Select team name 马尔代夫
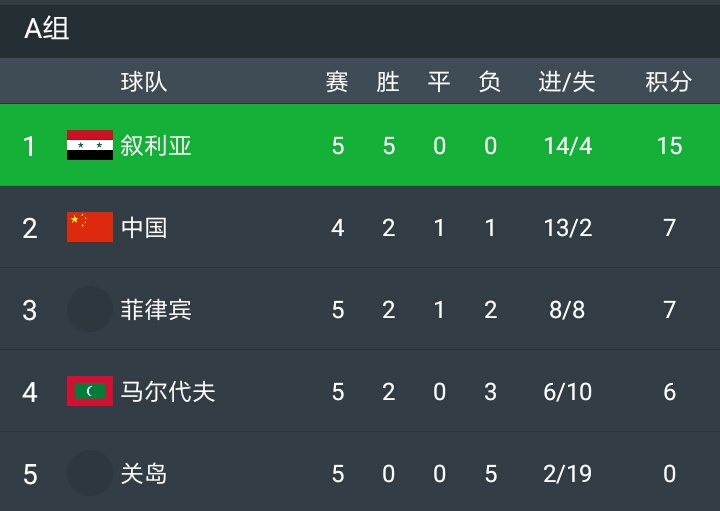Screen dimensions: 720x511 pyautogui.click(x=168, y=392)
